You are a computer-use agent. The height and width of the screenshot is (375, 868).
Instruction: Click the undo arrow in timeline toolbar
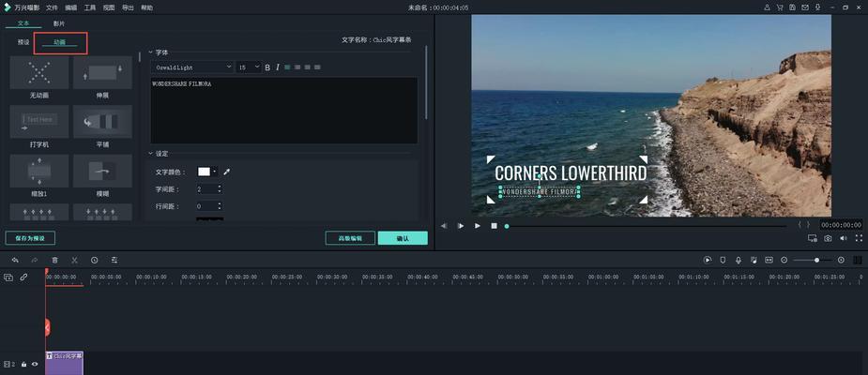[15, 260]
